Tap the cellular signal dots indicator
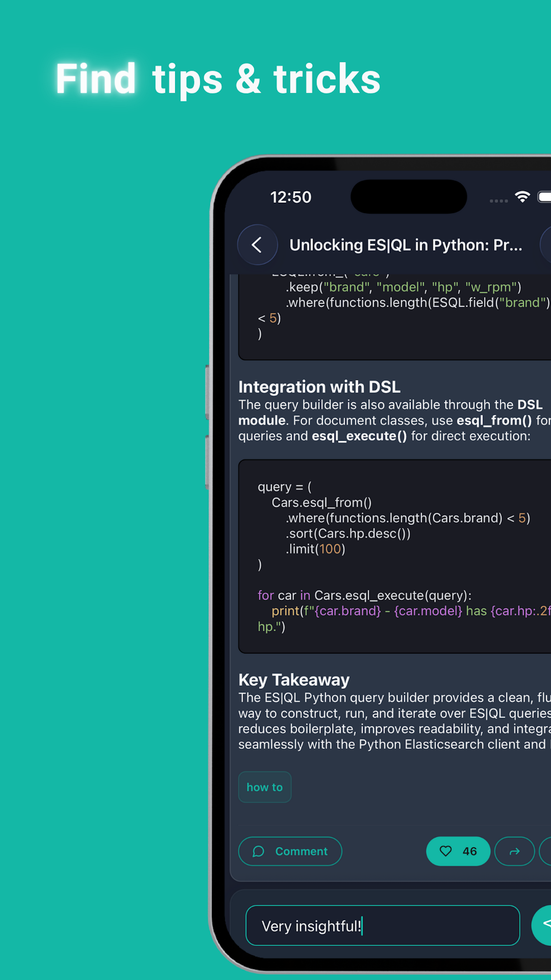The height and width of the screenshot is (980, 551). click(x=499, y=201)
